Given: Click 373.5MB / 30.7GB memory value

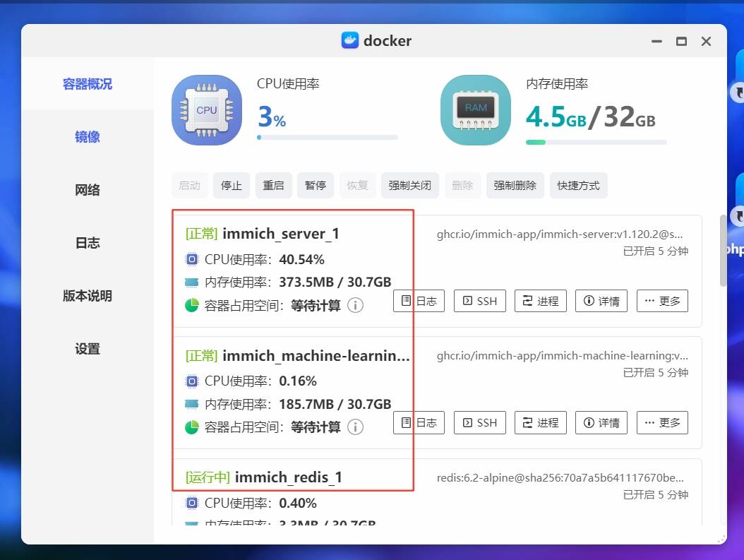Looking at the screenshot, I should point(335,282).
